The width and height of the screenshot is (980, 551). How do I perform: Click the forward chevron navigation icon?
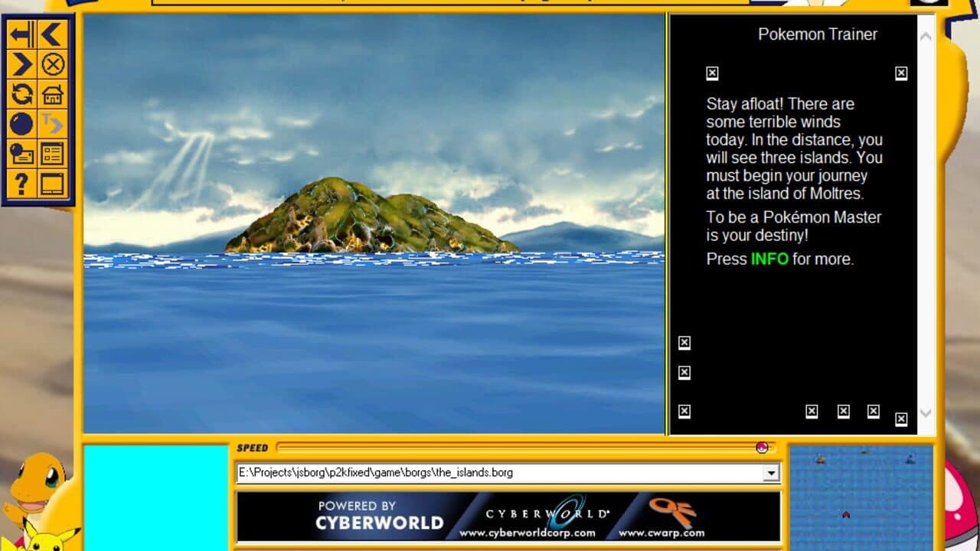coord(21,65)
